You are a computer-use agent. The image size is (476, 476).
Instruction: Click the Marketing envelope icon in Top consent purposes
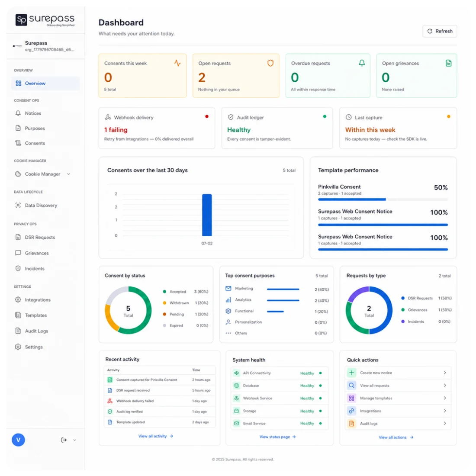tap(228, 288)
